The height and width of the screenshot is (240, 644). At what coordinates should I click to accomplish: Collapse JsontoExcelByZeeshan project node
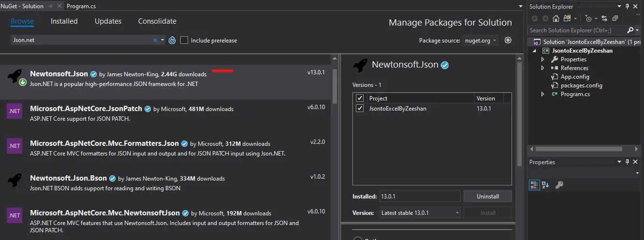point(534,51)
